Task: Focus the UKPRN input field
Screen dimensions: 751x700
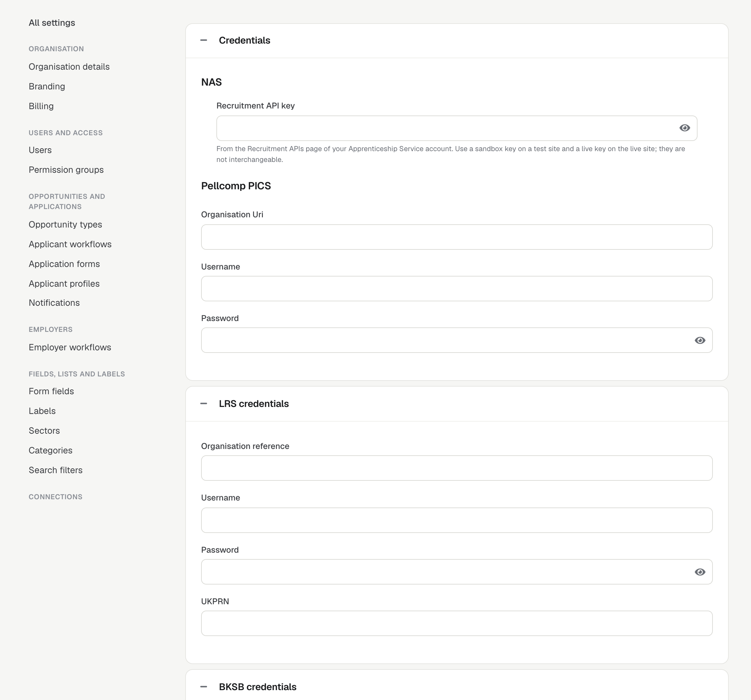Action: tap(456, 623)
